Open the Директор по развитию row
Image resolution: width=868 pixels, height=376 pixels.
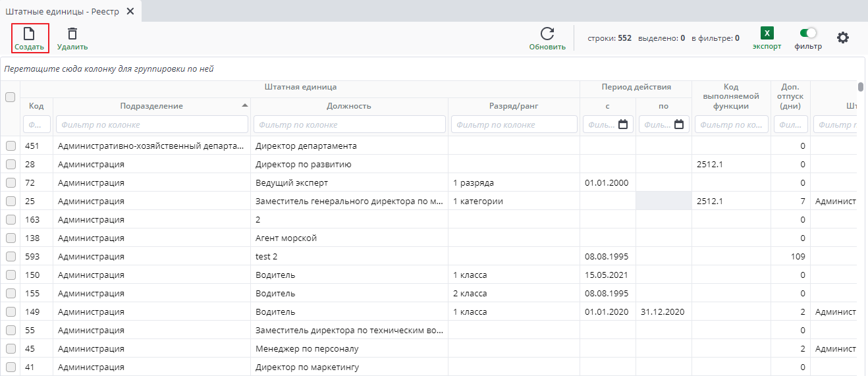click(303, 165)
